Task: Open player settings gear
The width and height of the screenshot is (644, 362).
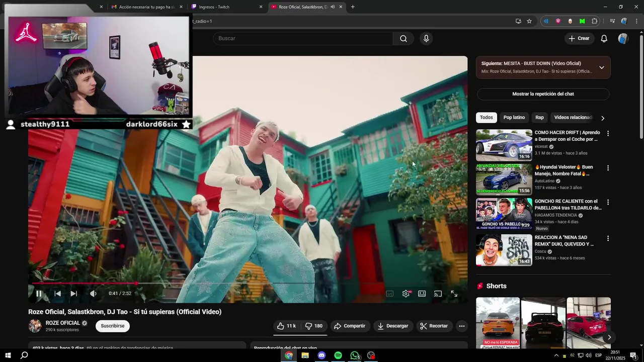Action: click(x=406, y=294)
